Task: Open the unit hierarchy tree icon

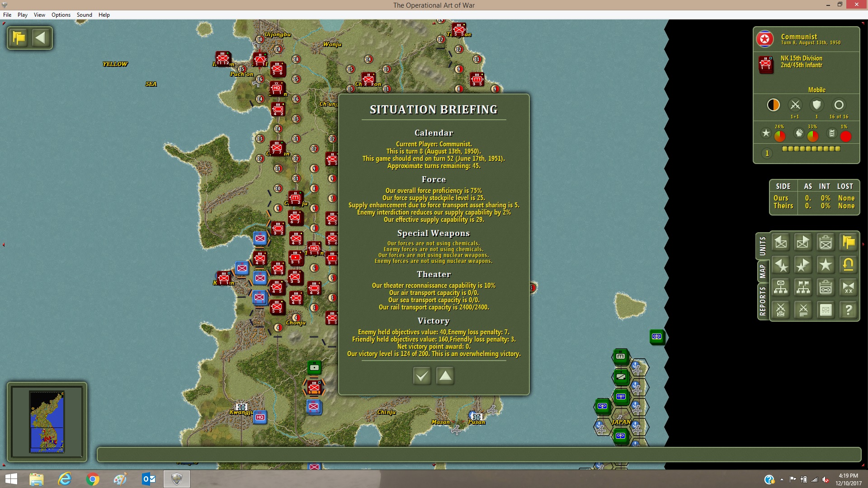Action: pos(781,287)
